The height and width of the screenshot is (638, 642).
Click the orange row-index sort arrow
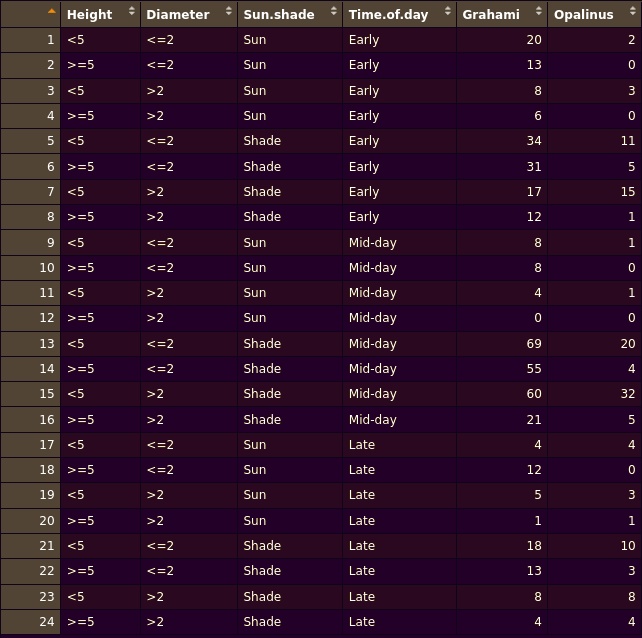(x=52, y=11)
